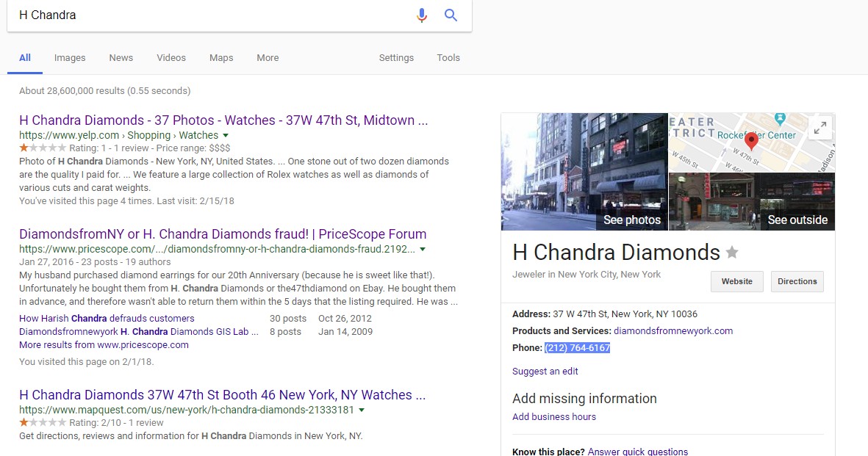Open the 'See photos' street thumbnail
The image size is (868, 456).
pyautogui.click(x=584, y=172)
